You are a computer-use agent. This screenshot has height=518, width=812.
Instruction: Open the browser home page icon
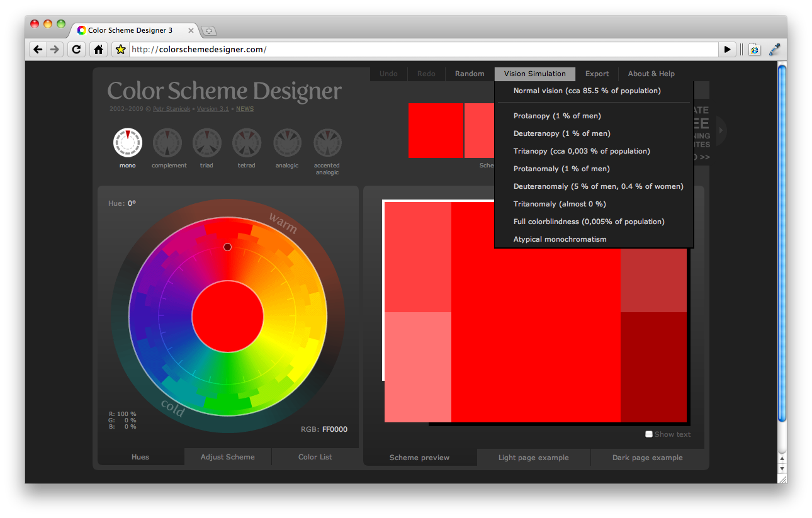click(x=98, y=49)
